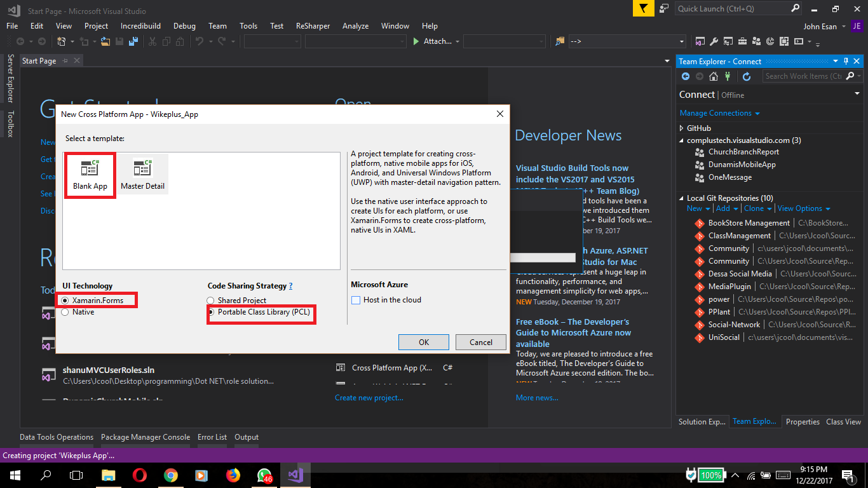Open Opera from the taskbar
This screenshot has height=488, width=868.
click(140, 475)
